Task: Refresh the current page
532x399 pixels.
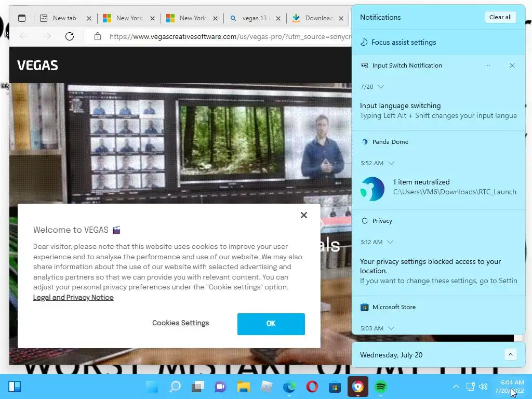Action: [x=70, y=36]
